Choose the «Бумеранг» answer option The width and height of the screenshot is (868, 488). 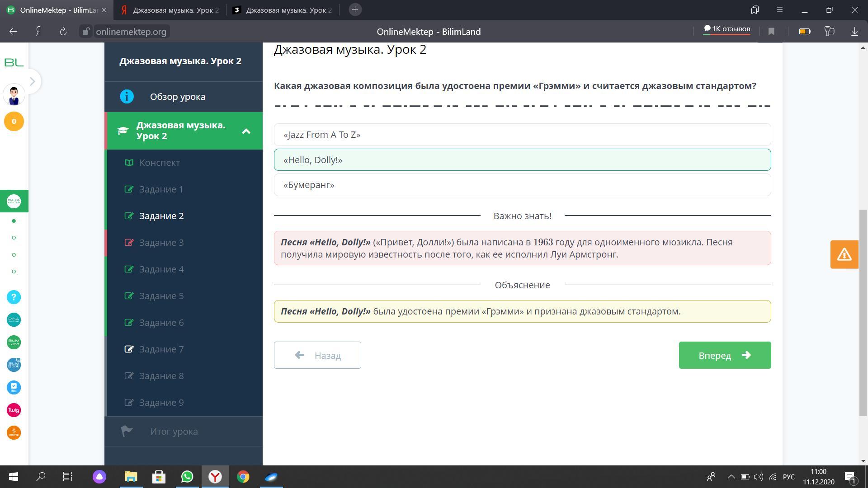click(522, 185)
